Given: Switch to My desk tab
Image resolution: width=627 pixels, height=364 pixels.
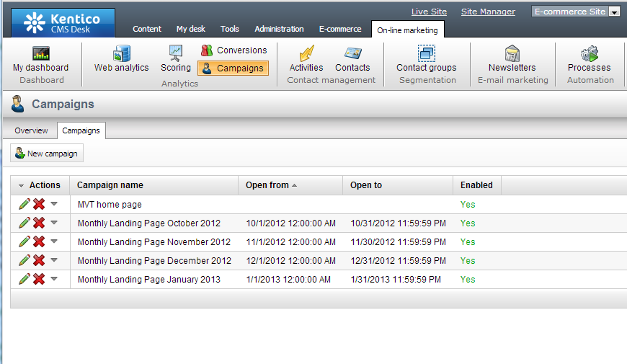Looking at the screenshot, I should coord(191,29).
